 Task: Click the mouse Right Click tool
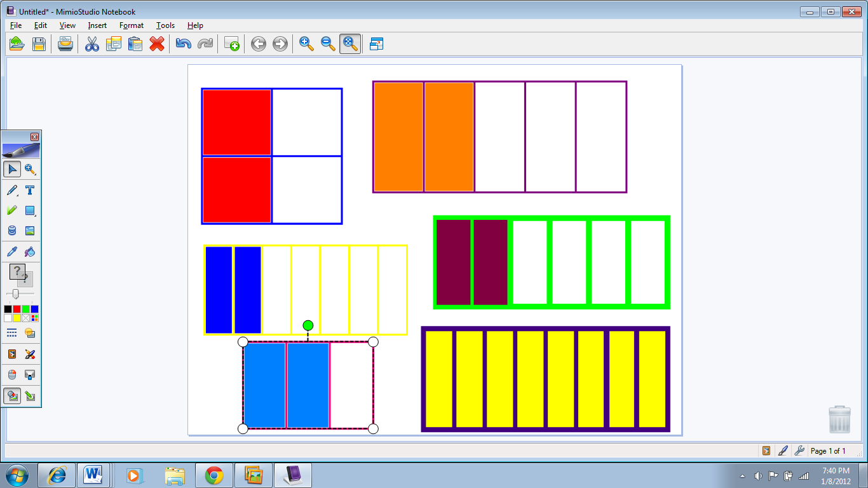click(11, 375)
